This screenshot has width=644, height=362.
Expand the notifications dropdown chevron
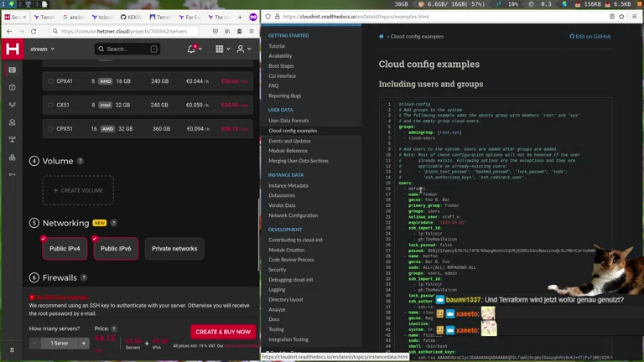pos(200,49)
